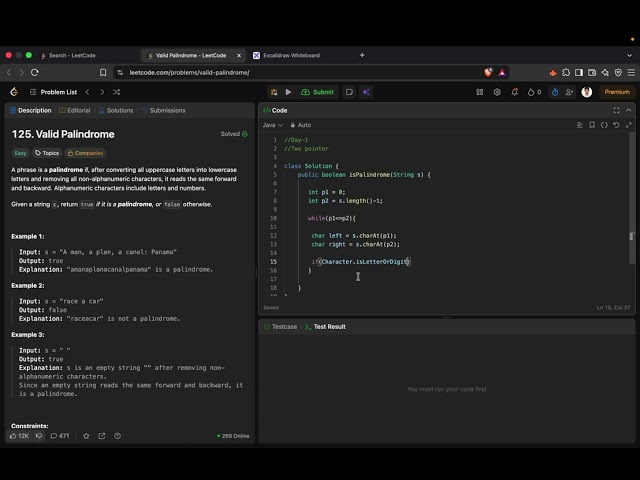Expand the Topics tag
This screenshot has height=480, width=640.
tap(47, 153)
